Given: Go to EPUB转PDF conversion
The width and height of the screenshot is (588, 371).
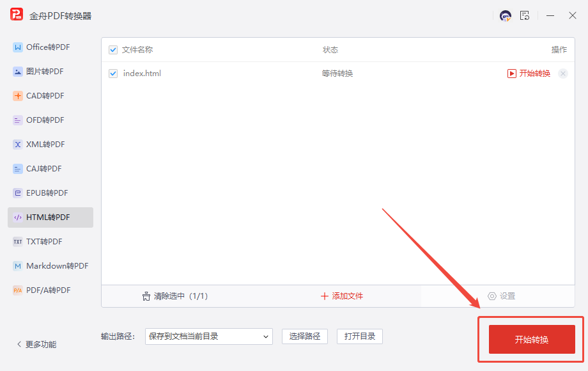Looking at the screenshot, I should 50,193.
